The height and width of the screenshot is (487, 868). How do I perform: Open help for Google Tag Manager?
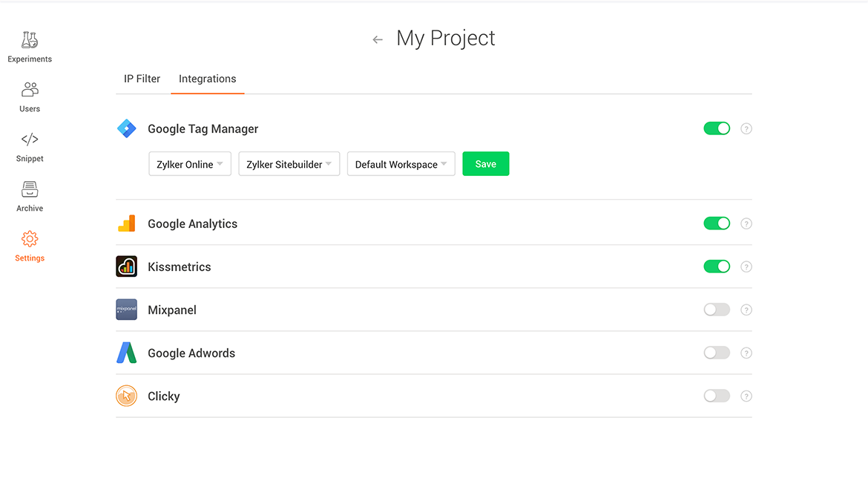coord(746,128)
